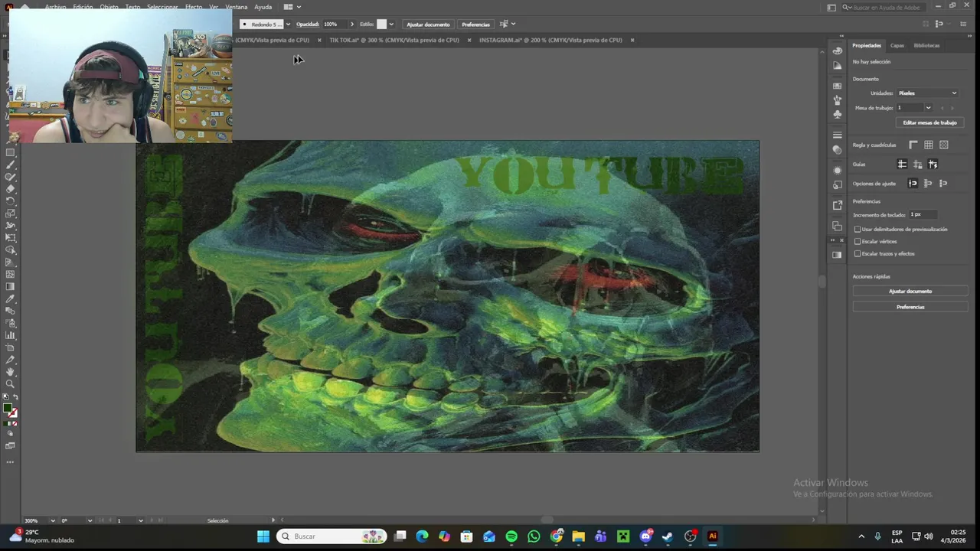Screen dimensions: 980x551
Task: Select the Hand tool
Action: pyautogui.click(x=10, y=373)
